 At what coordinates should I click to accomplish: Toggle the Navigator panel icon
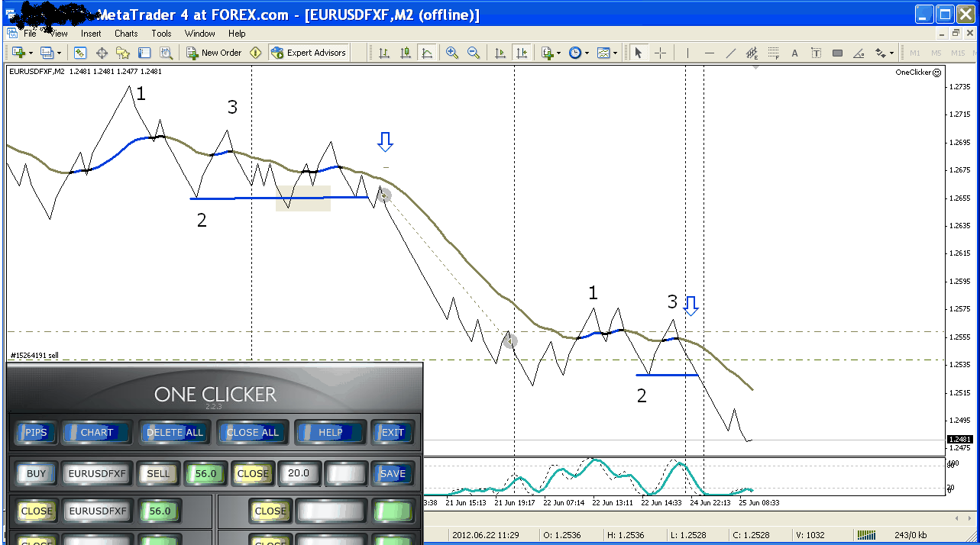click(123, 53)
